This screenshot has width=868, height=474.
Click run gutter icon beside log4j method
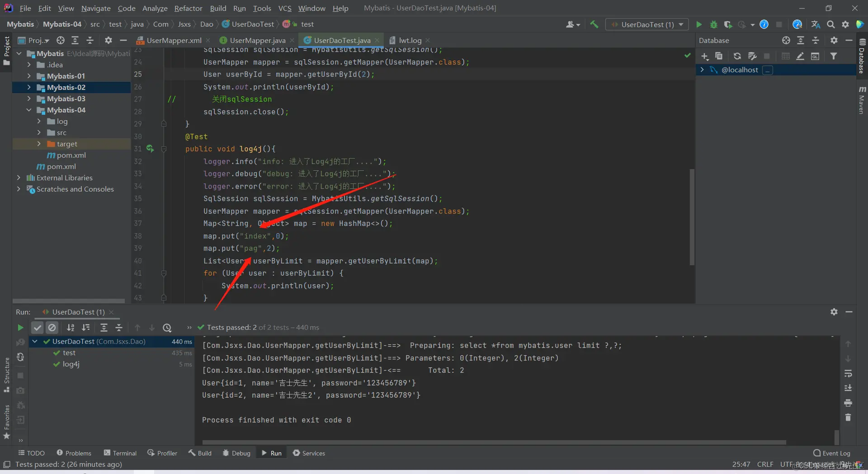pyautogui.click(x=150, y=149)
